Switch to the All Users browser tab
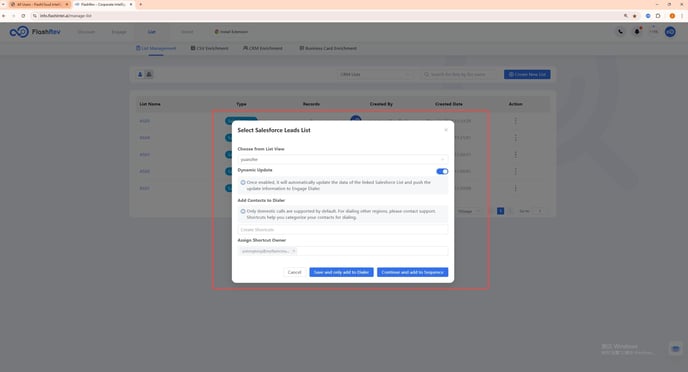This screenshot has height=372, width=688. click(x=39, y=4)
